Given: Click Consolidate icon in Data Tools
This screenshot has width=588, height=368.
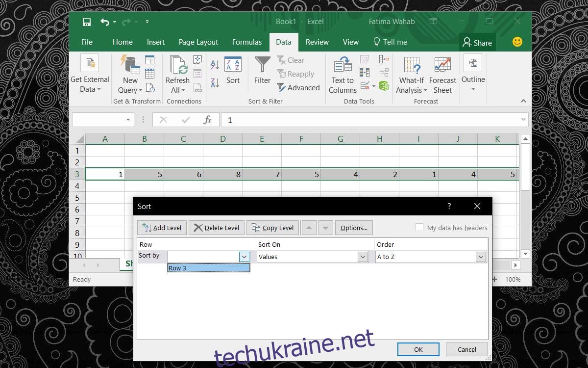Looking at the screenshot, I should coord(384,59).
